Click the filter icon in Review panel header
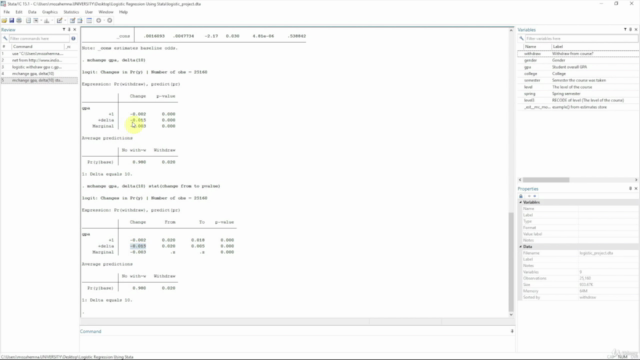Image resolution: width=640 pixels, height=360 pixels. pos(64,29)
